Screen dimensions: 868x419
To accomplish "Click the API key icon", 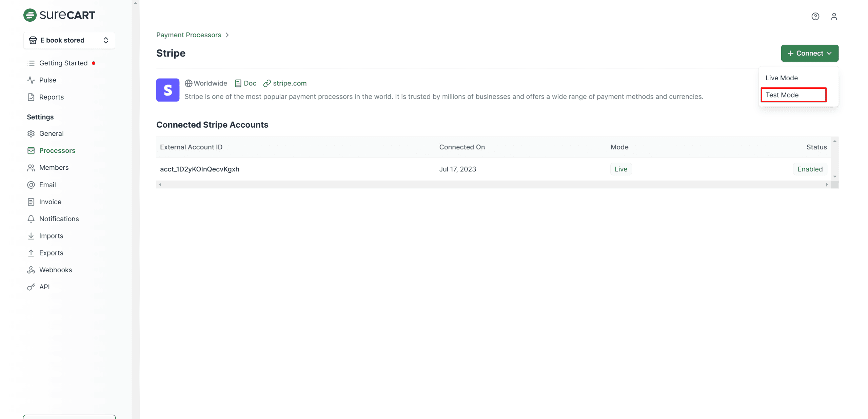I will pyautogui.click(x=31, y=287).
